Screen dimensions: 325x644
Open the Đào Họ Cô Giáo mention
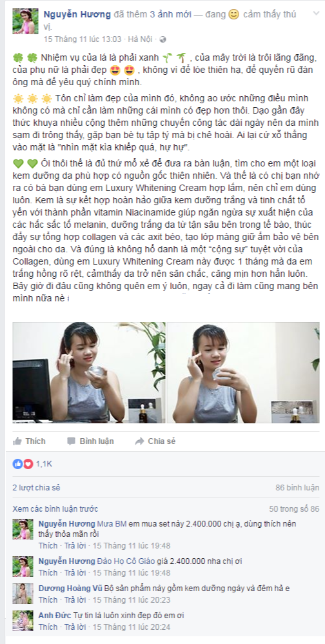[x=123, y=561]
